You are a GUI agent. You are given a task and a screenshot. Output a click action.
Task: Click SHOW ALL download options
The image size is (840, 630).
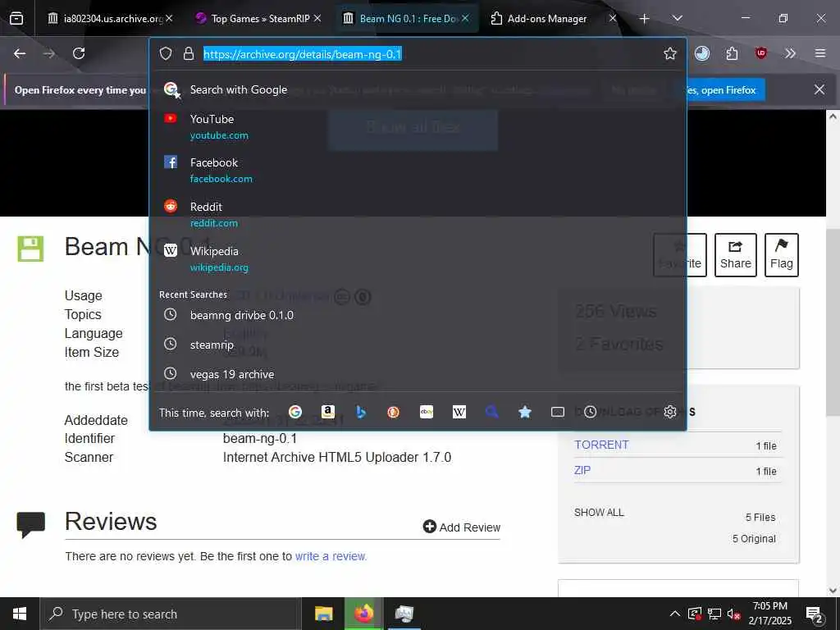(x=599, y=513)
